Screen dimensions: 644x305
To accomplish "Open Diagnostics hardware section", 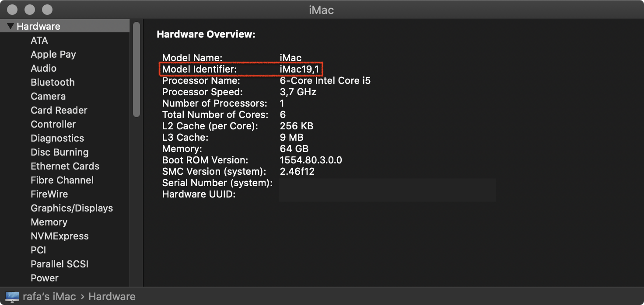I will click(x=57, y=138).
